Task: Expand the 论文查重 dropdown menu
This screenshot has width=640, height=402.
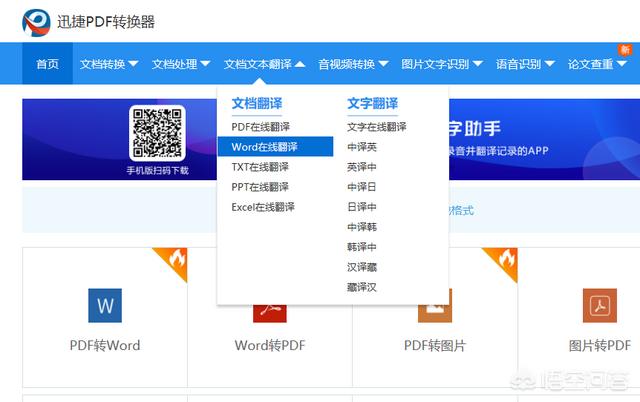Action: click(597, 64)
